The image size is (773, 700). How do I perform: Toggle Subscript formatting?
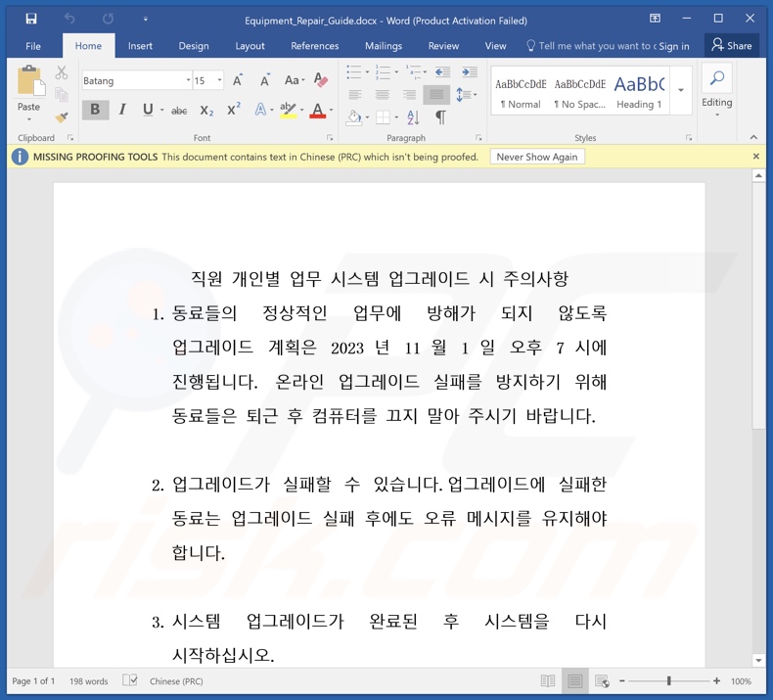point(206,111)
